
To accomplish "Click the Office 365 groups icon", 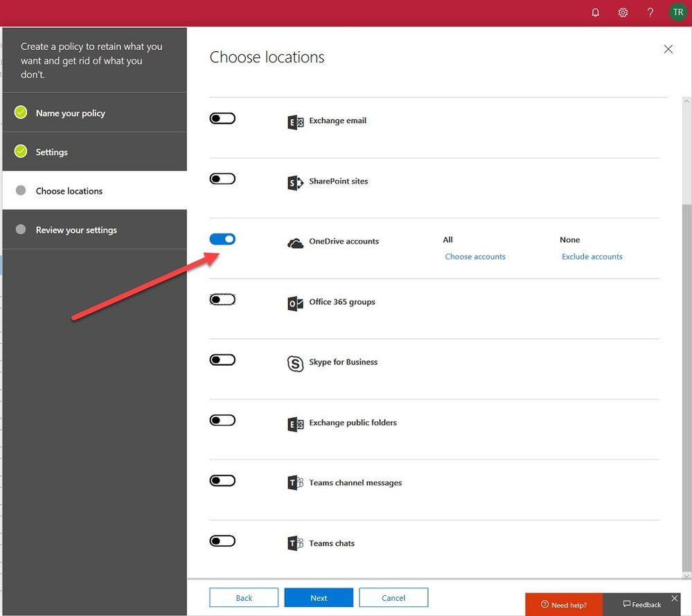I will [295, 303].
